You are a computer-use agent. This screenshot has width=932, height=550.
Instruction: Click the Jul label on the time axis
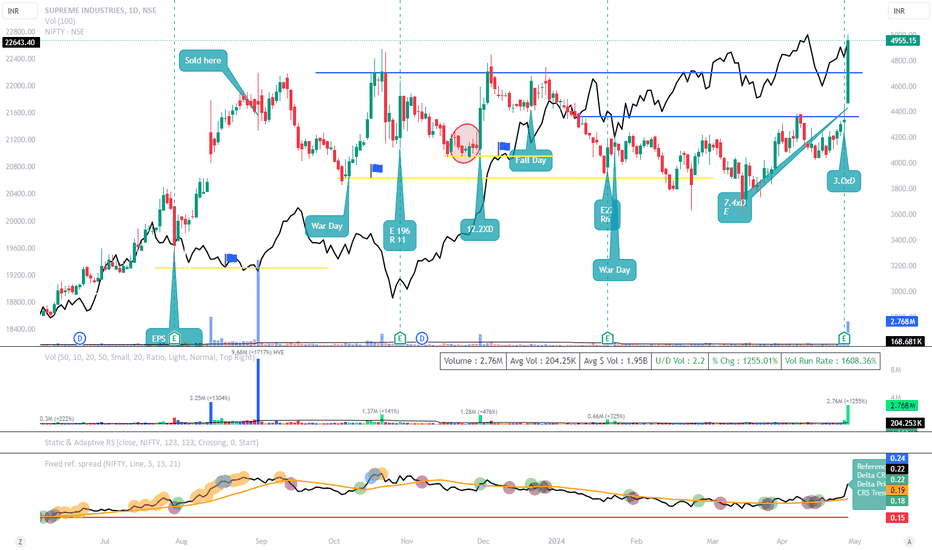coord(105,541)
